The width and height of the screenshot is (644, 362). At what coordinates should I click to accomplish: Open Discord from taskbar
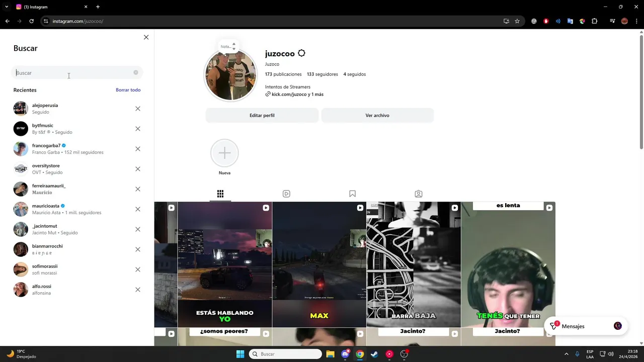pos(345,354)
